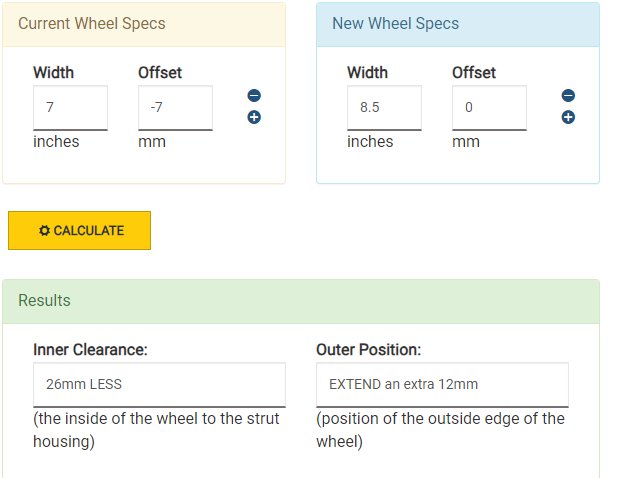Click the Inner Clearance label

[x=90, y=350]
